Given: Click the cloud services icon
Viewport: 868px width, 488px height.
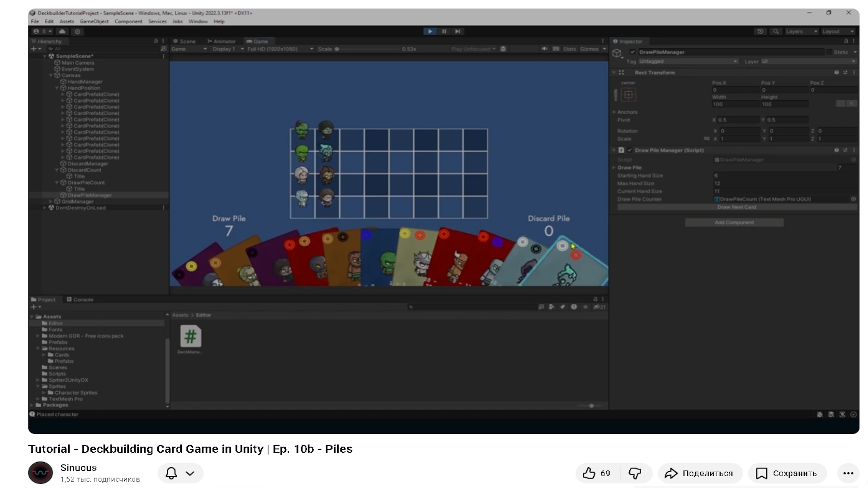Looking at the screenshot, I should click(62, 31).
